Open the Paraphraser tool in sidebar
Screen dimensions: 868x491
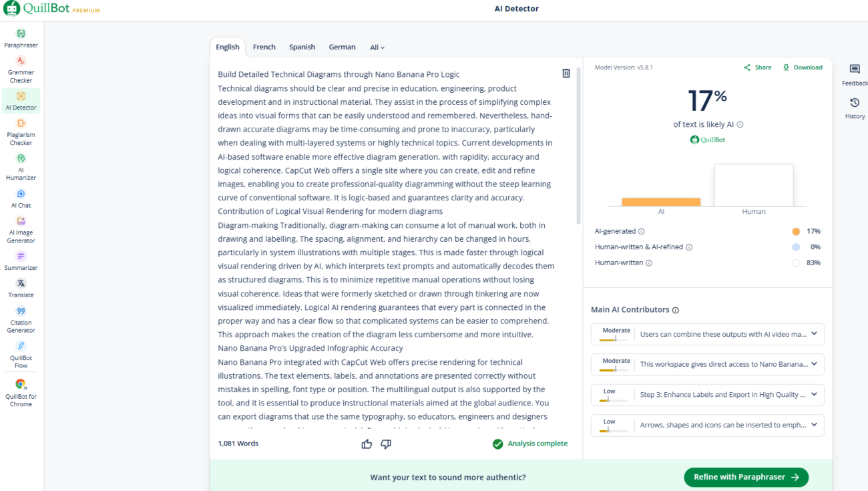(x=21, y=38)
